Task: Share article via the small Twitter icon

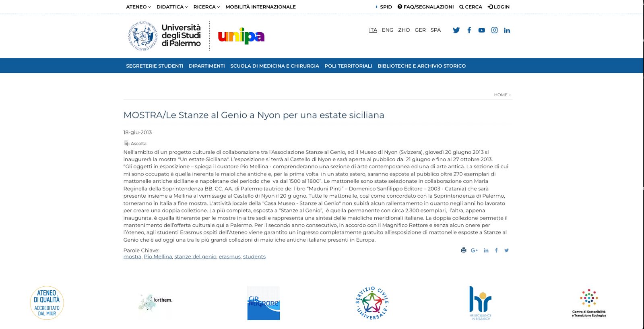Action: 506,250
